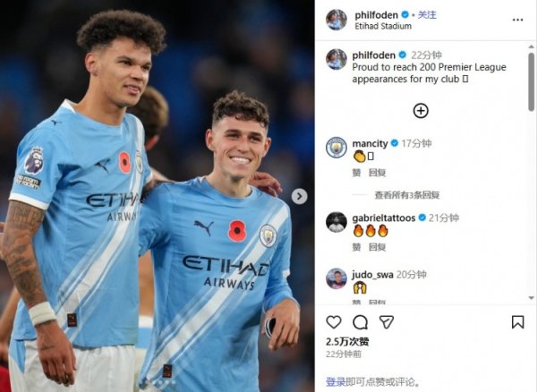Click the comments scrollbar thumb
This screenshot has height=392, width=537.
(531, 81)
